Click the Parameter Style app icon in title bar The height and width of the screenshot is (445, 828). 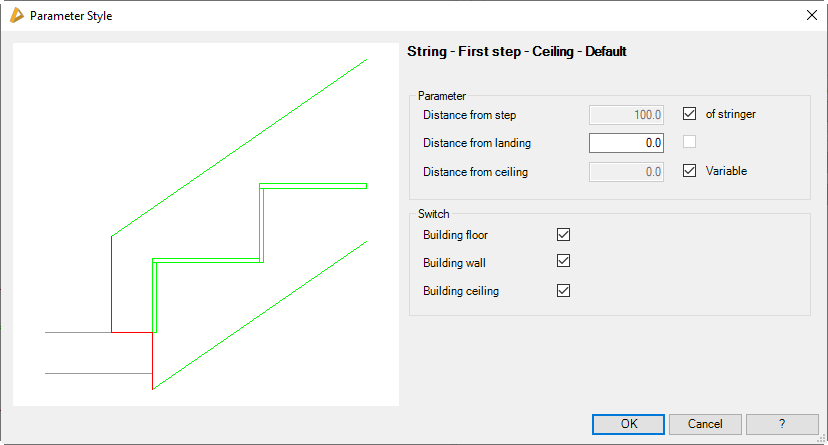16,16
